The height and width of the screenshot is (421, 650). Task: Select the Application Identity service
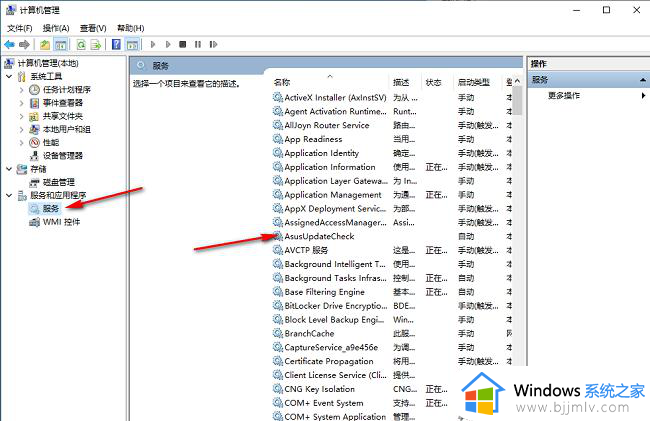[x=321, y=153]
